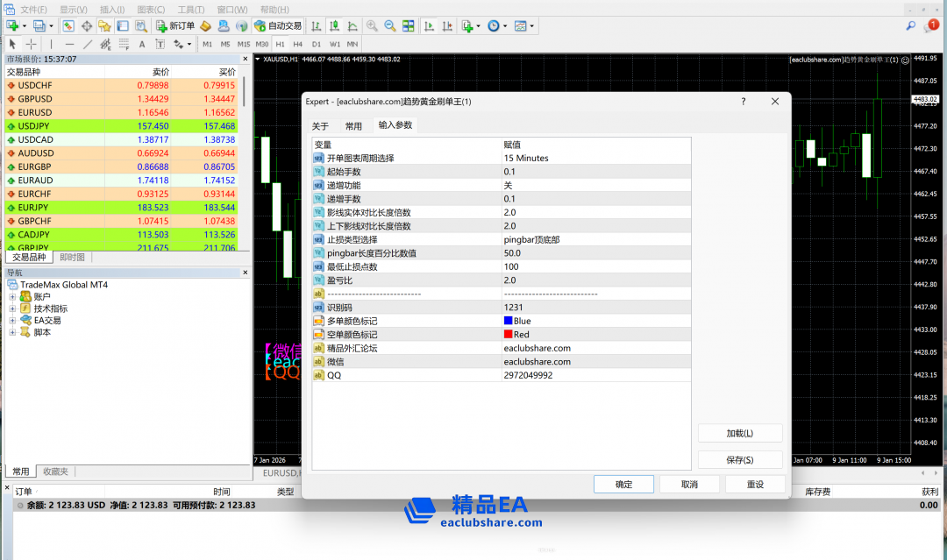Switch chart to M15 timeframe
Screen dimensions: 947x560
coord(243,44)
